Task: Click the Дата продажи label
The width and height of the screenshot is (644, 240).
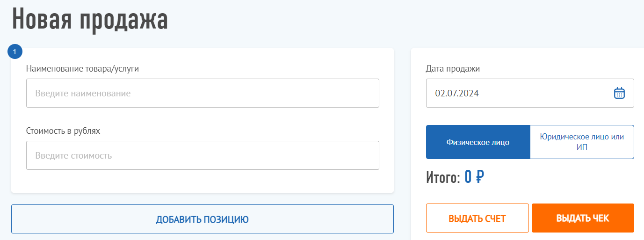Action: point(453,69)
